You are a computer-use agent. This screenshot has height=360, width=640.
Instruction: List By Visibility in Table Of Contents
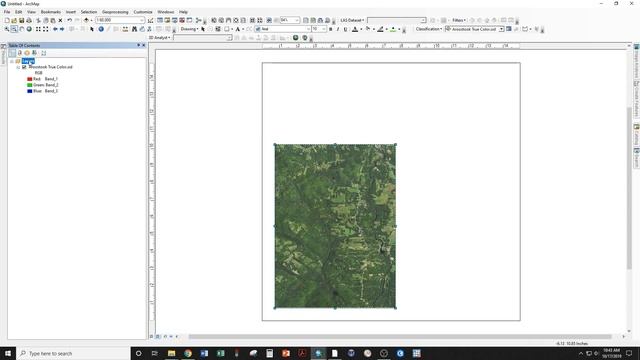27,53
